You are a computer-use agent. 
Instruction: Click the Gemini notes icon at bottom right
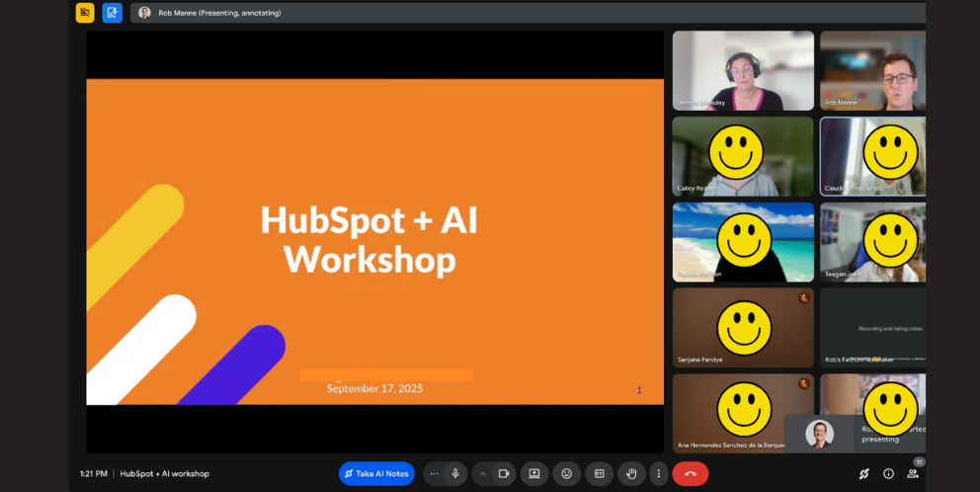pos(863,473)
